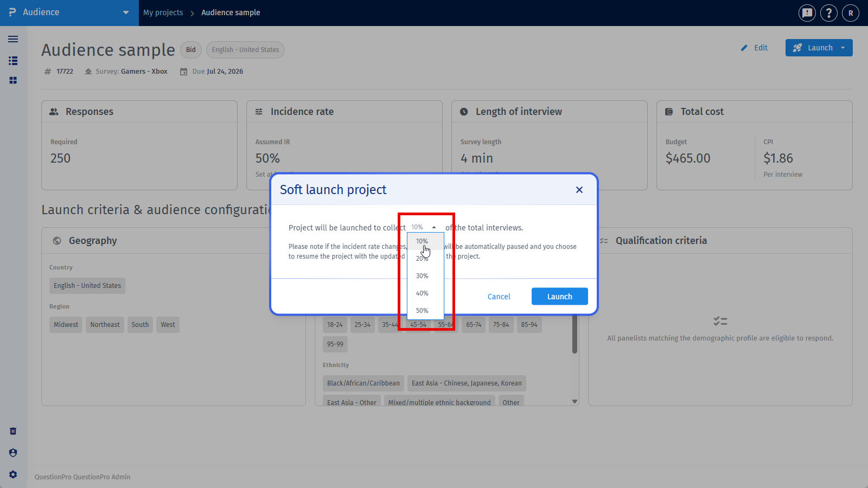
Task: Select 20% from the percentage list
Action: pos(425,259)
